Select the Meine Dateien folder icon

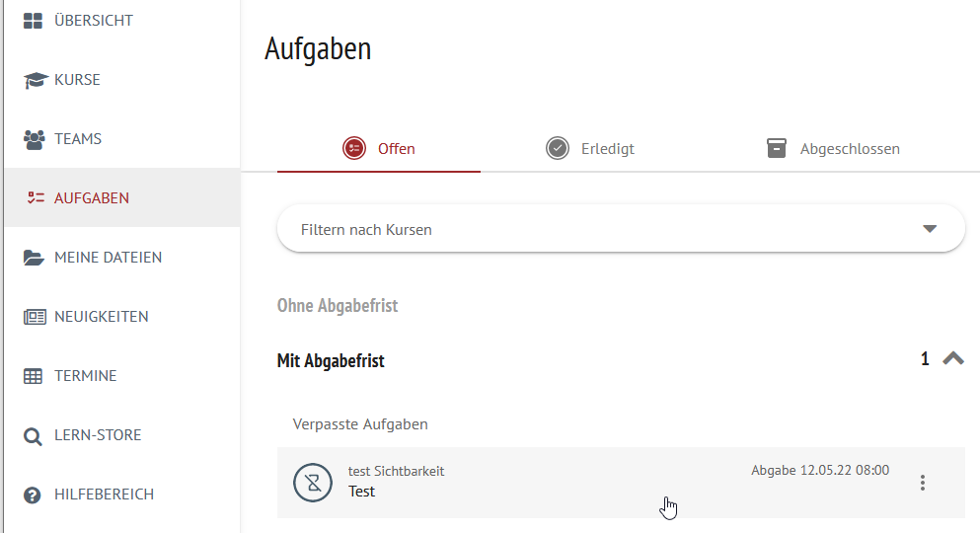[34, 258]
